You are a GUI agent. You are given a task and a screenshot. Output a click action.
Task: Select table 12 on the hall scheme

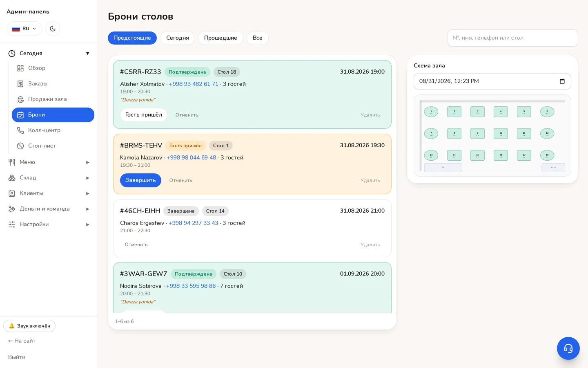547,134
